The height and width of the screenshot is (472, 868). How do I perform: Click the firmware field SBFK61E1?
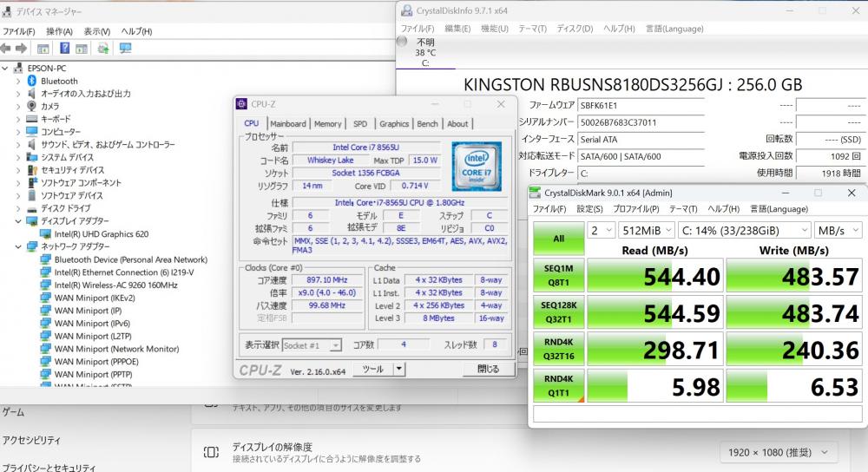[641, 105]
